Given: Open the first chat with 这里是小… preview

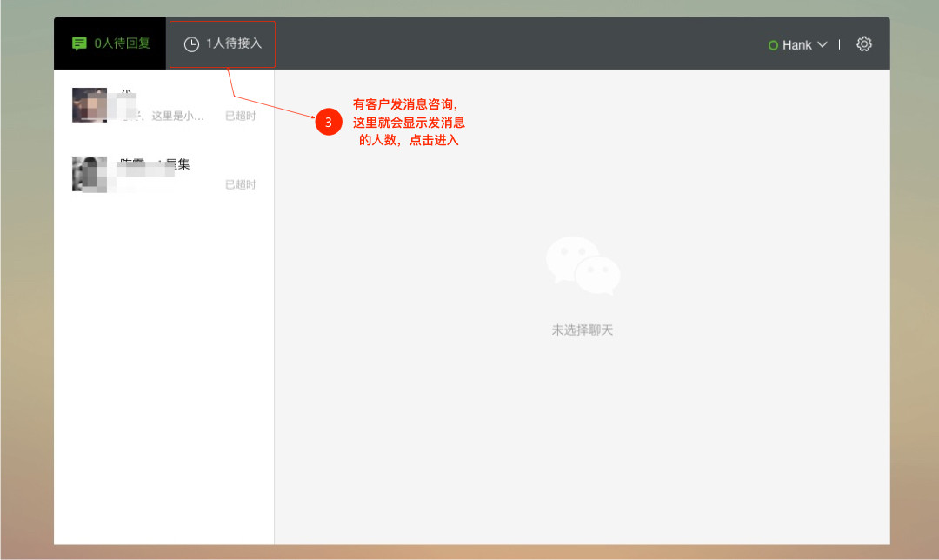Looking at the screenshot, I should pyautogui.click(x=164, y=105).
